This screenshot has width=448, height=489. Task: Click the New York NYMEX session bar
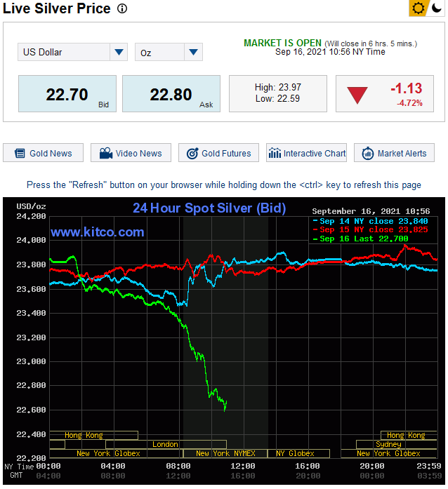tap(225, 453)
